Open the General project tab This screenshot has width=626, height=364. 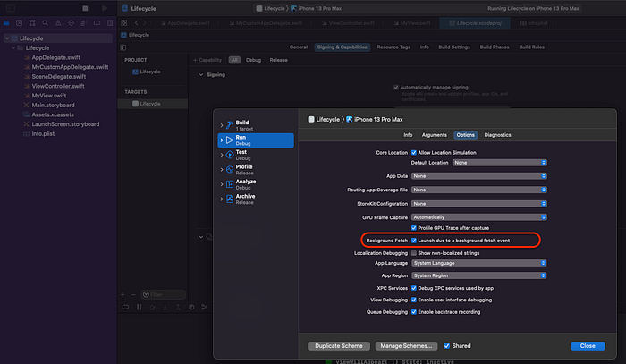tap(299, 47)
